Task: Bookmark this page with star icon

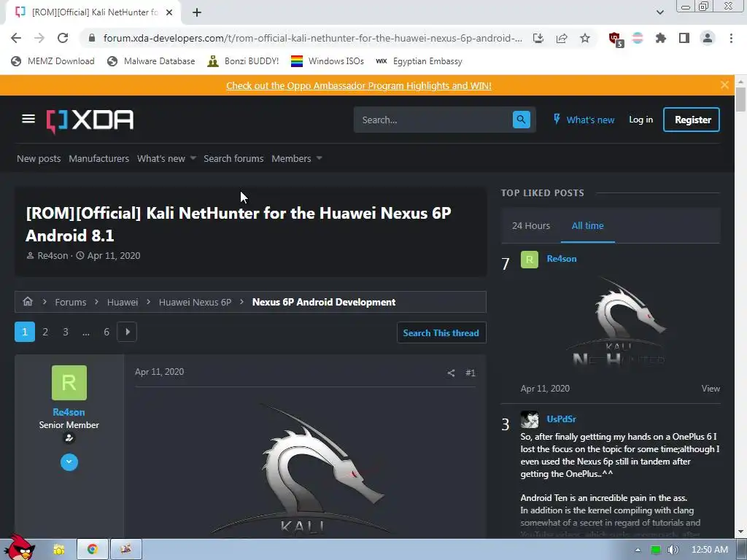Action: (585, 38)
